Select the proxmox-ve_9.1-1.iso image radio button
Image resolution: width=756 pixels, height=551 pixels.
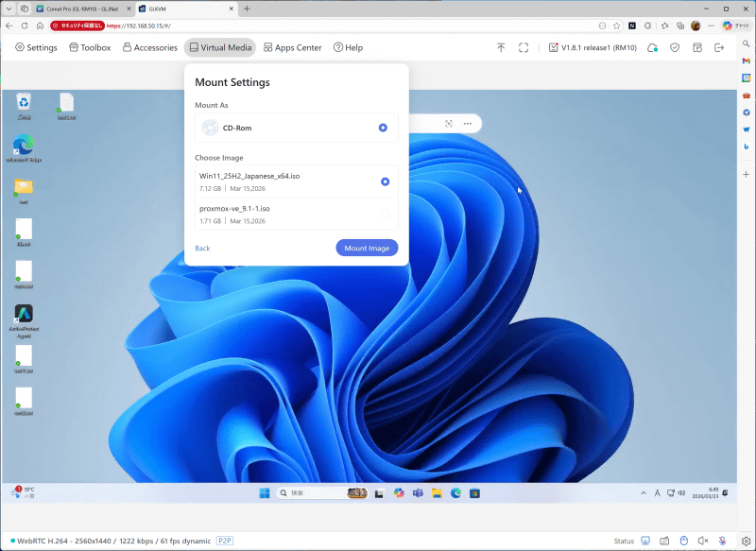(x=385, y=214)
